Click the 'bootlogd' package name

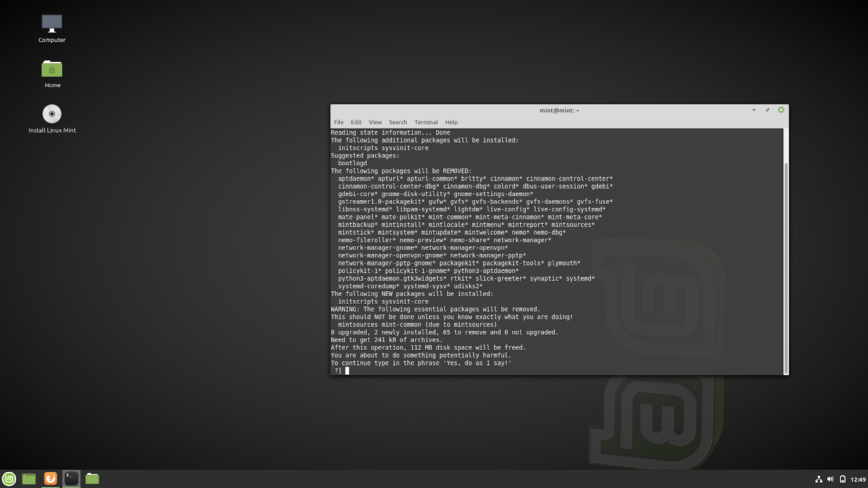click(353, 163)
